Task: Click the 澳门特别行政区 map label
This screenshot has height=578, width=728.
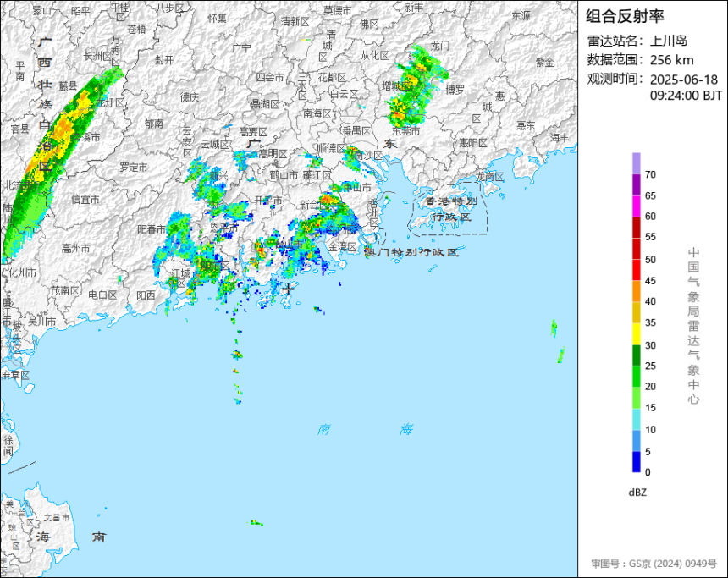Action: [411, 252]
